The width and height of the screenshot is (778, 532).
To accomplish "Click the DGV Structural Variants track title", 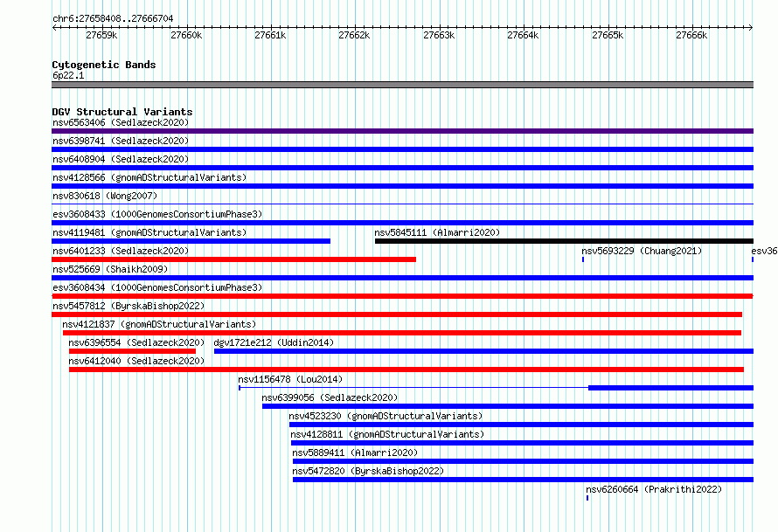I will [x=122, y=112].
